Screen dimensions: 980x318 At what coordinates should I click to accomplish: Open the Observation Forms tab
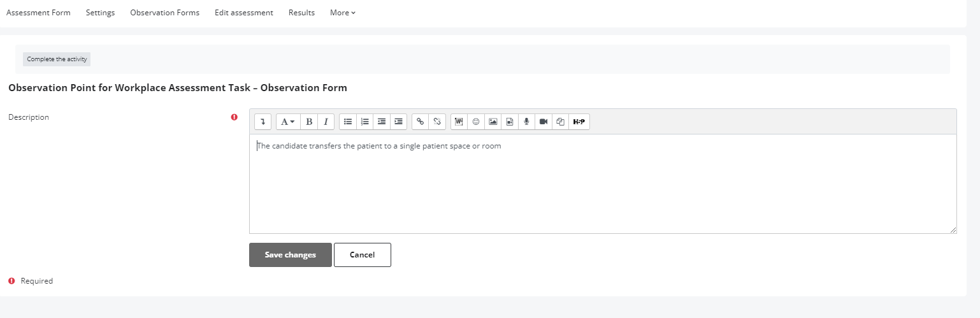click(164, 13)
